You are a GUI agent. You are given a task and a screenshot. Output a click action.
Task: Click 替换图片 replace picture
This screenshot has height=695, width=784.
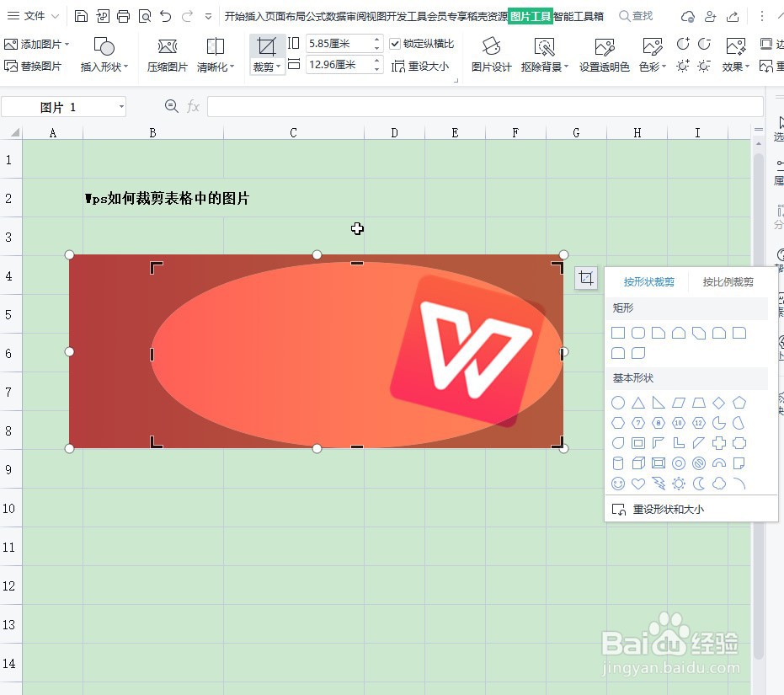pos(33,66)
